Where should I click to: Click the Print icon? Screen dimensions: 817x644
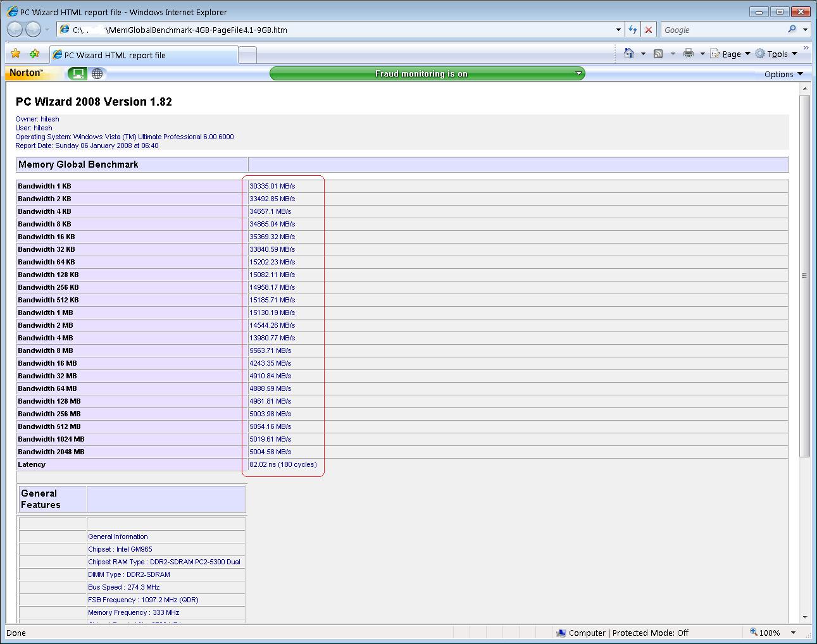pos(689,54)
